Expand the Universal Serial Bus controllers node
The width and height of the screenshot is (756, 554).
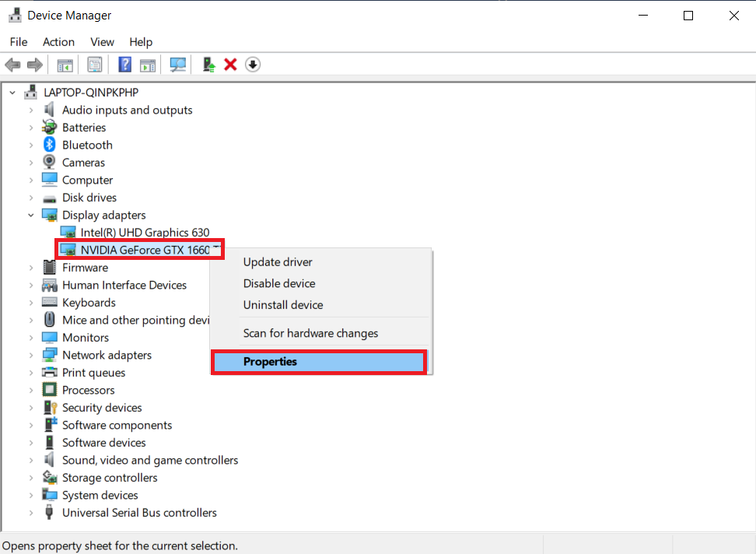31,514
